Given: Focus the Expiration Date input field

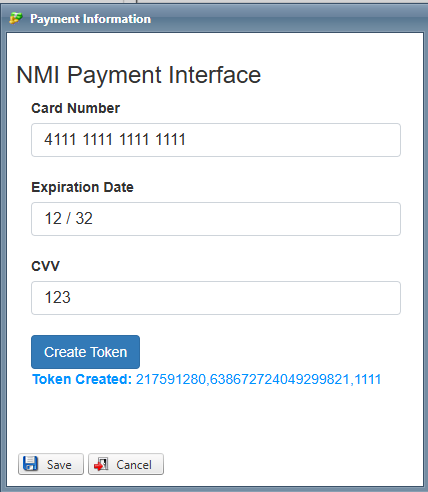Looking at the screenshot, I should tap(216, 219).
